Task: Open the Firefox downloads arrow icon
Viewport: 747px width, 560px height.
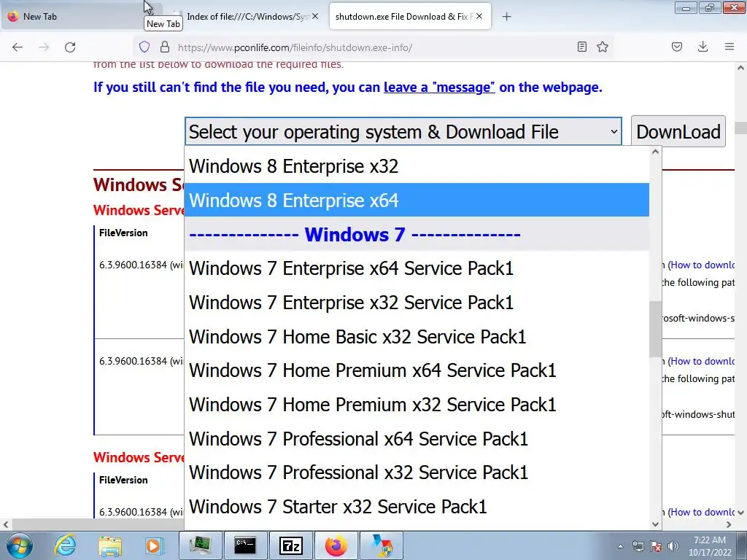Action: click(x=703, y=47)
